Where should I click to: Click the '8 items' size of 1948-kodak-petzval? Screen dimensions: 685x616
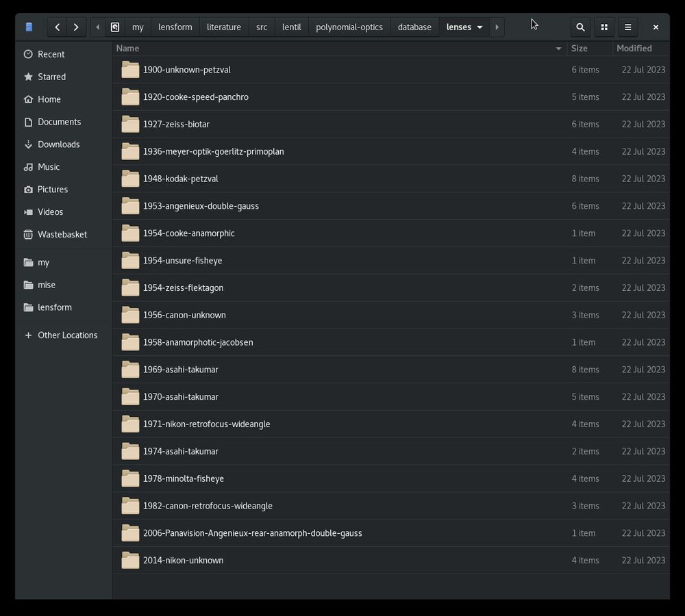pyautogui.click(x=586, y=179)
